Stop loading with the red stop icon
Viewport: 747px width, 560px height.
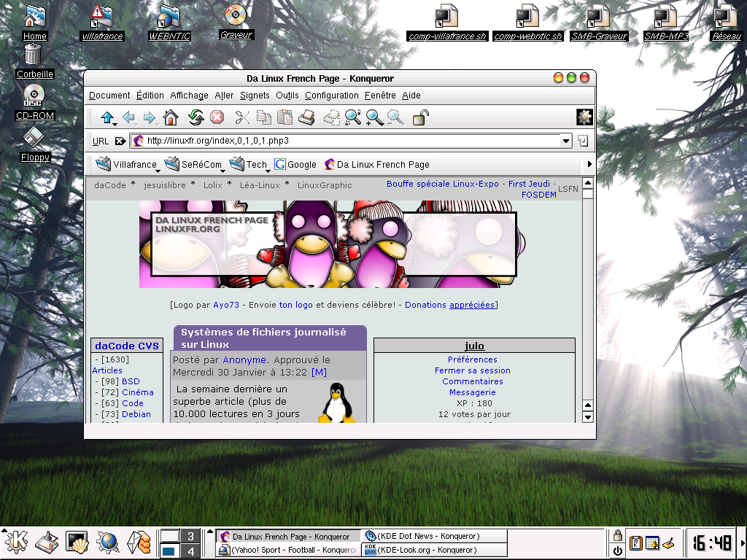217,117
